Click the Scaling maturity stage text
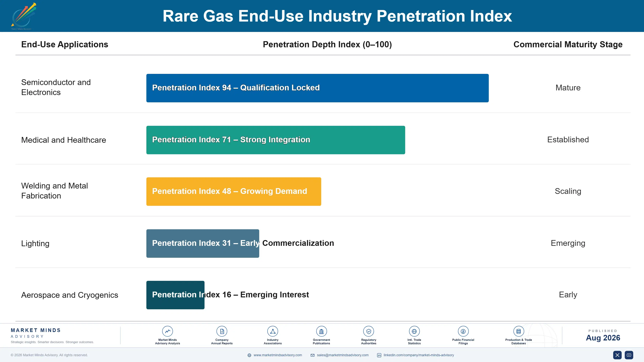This screenshot has height=362, width=644. click(568, 191)
